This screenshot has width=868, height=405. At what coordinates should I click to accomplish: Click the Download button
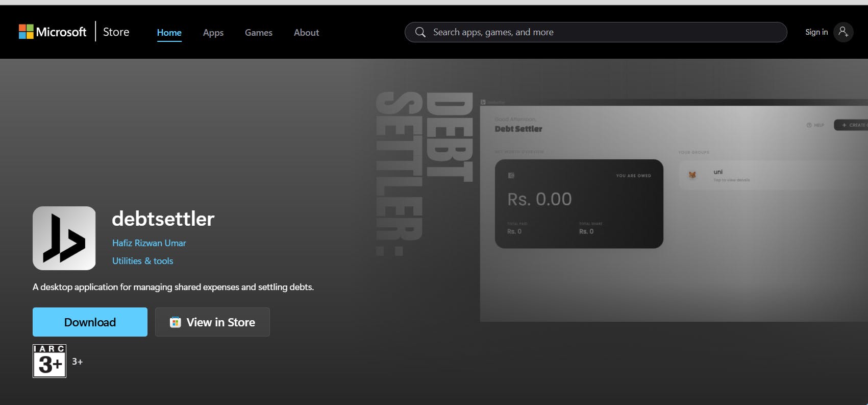(x=90, y=322)
